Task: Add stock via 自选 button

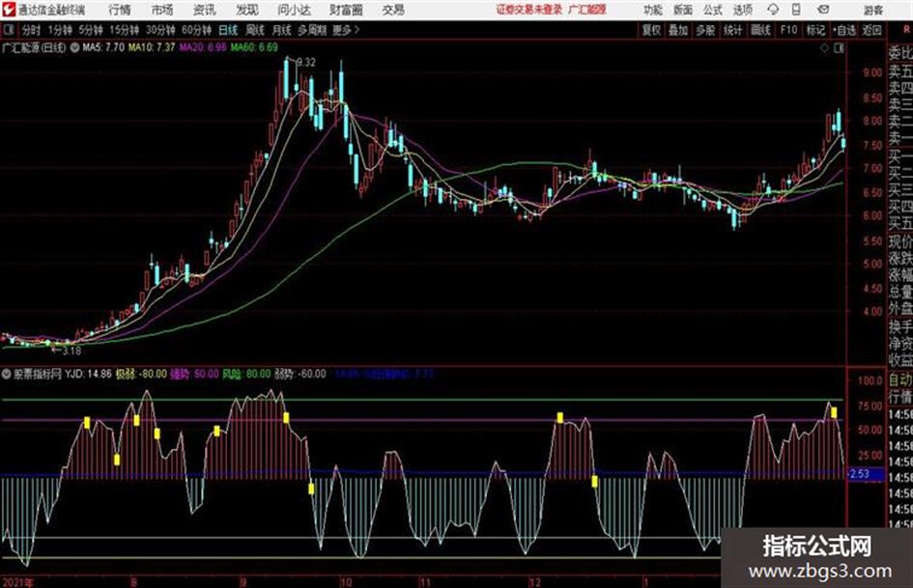Action: (844, 30)
